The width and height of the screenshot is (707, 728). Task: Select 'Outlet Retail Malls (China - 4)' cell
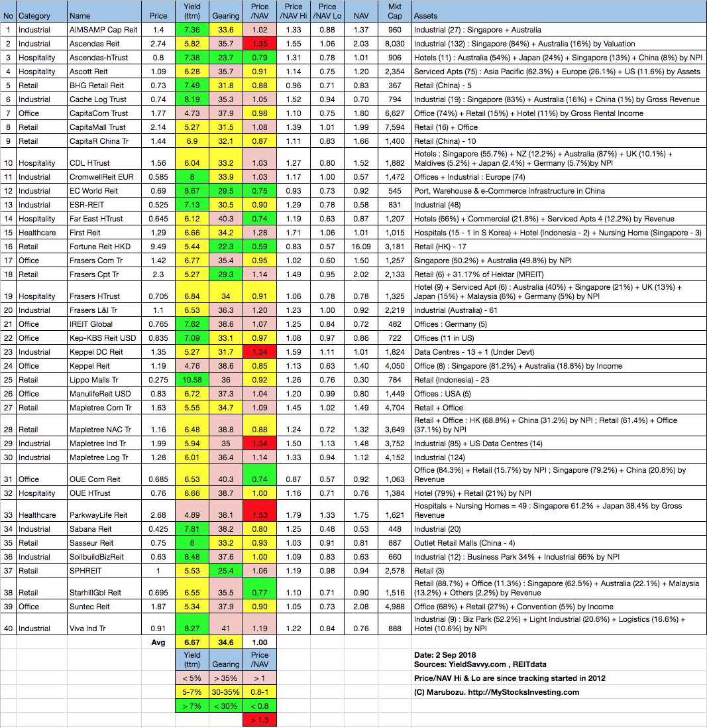click(x=559, y=543)
